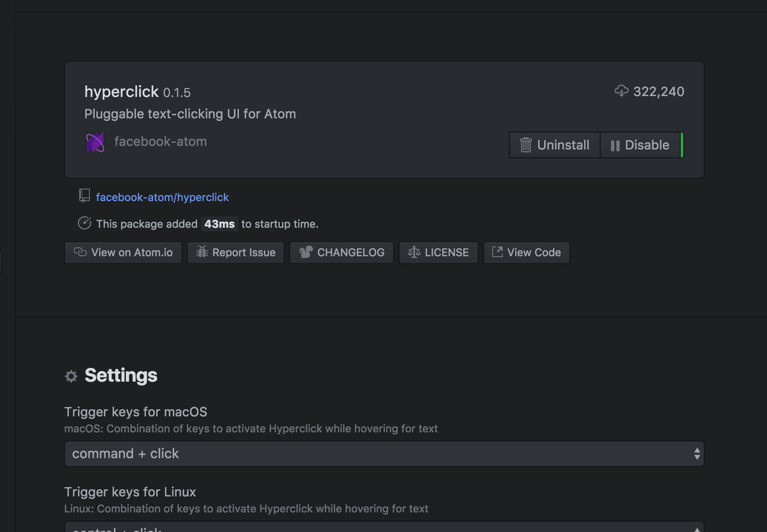Click 'Trigger keys for macOS' label

coord(136,412)
